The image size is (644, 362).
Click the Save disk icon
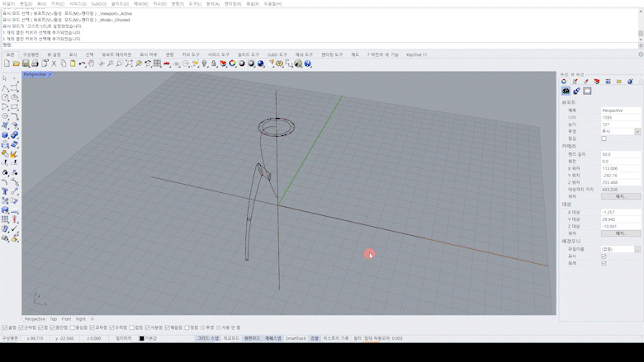26,63
